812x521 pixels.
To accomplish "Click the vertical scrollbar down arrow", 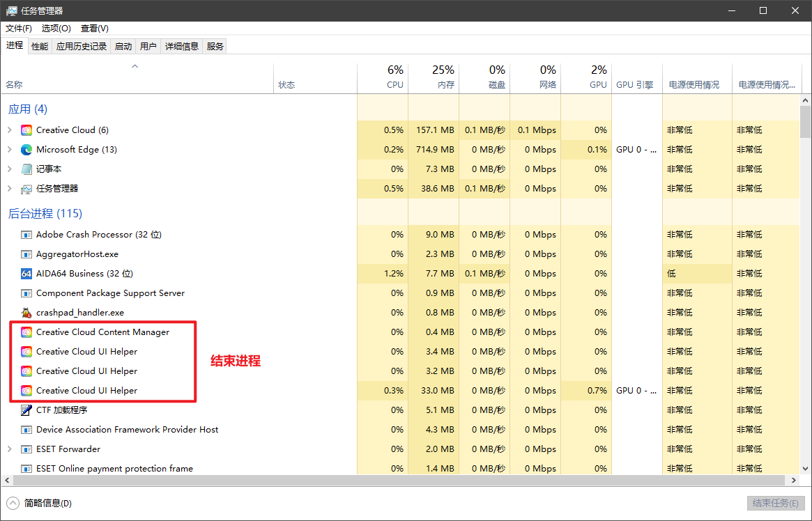I will pyautogui.click(x=805, y=469).
